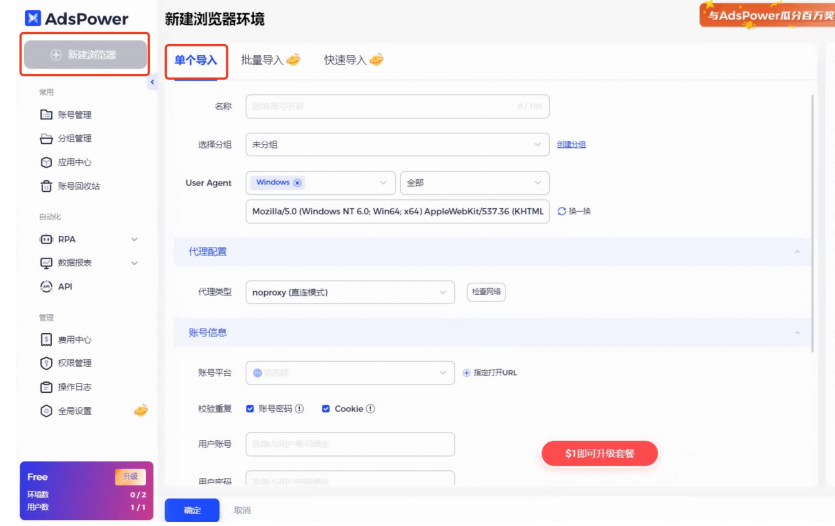
Task: Expand the RPA submenu chevron
Action: 134,240
